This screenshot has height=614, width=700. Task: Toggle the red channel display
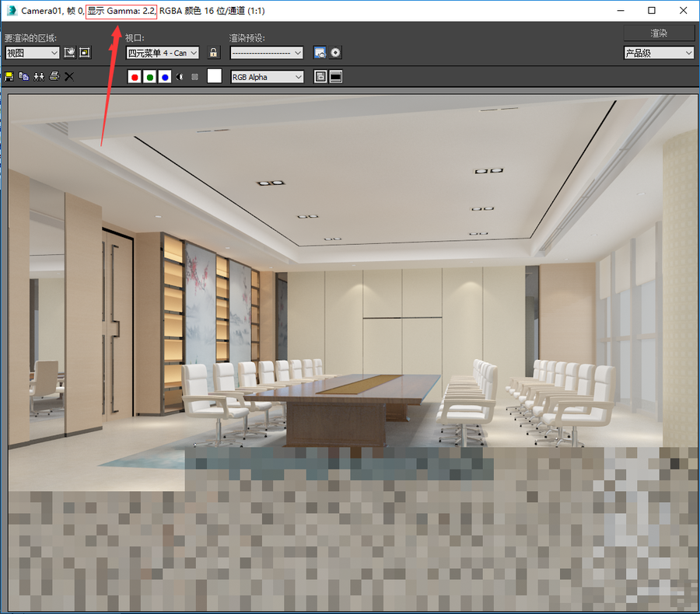(135, 77)
